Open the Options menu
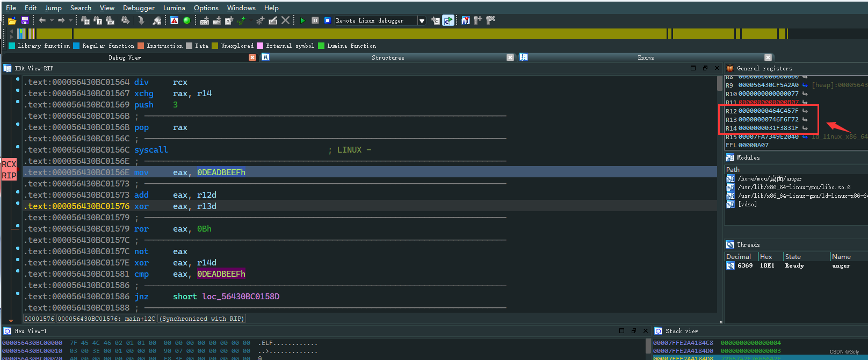The width and height of the screenshot is (868, 360). tap(206, 8)
